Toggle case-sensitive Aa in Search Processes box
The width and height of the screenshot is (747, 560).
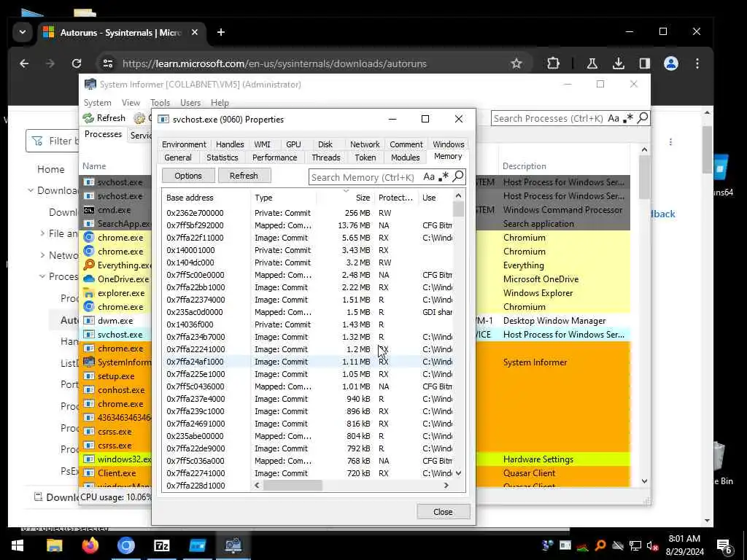click(x=614, y=118)
